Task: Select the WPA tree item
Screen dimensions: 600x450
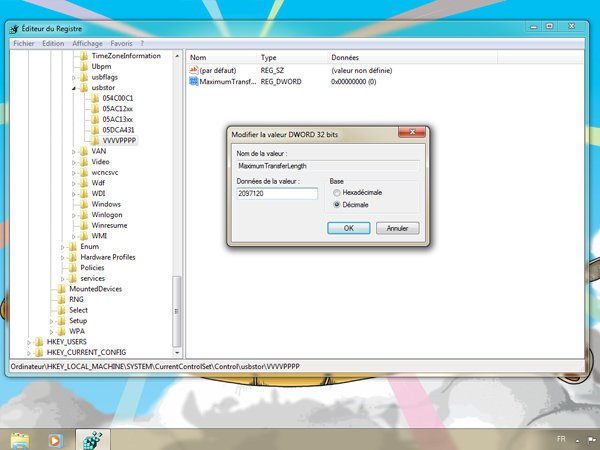Action: [x=77, y=331]
